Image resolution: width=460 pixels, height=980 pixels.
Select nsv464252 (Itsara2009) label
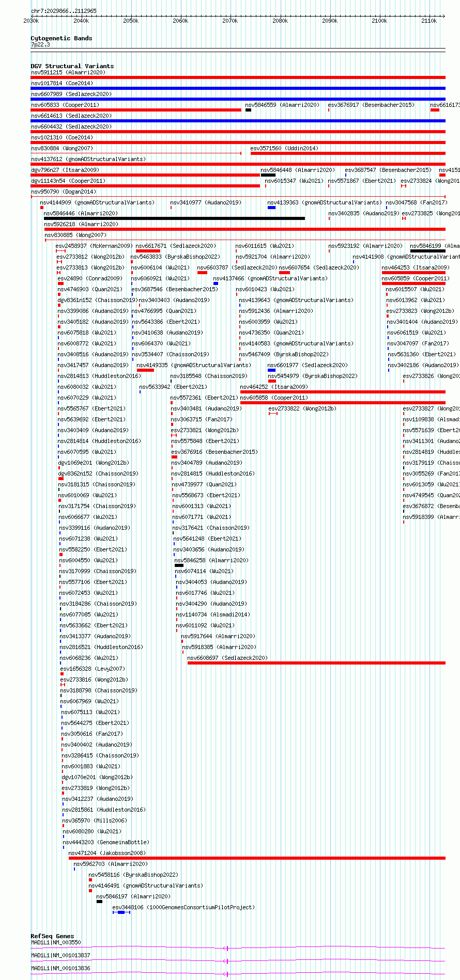point(274,387)
